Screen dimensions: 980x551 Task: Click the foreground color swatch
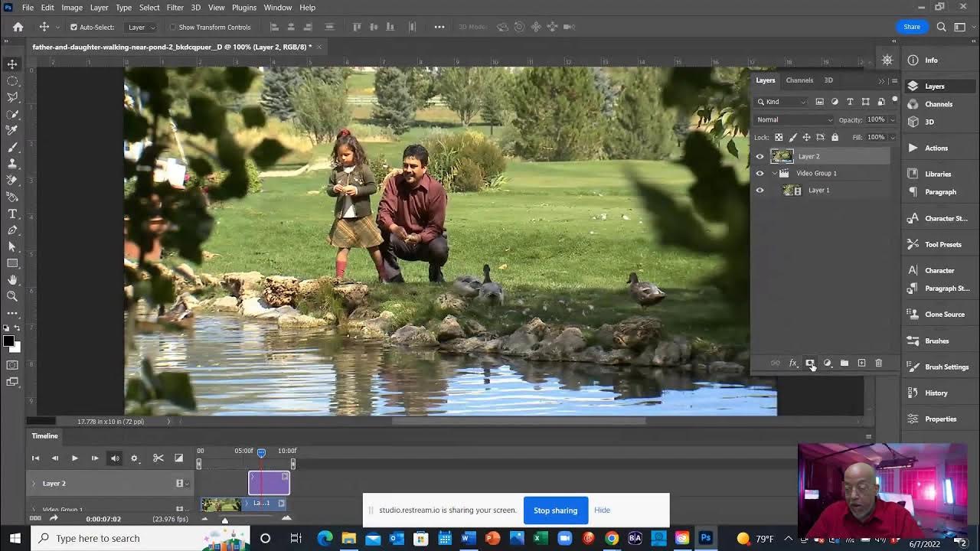point(8,341)
